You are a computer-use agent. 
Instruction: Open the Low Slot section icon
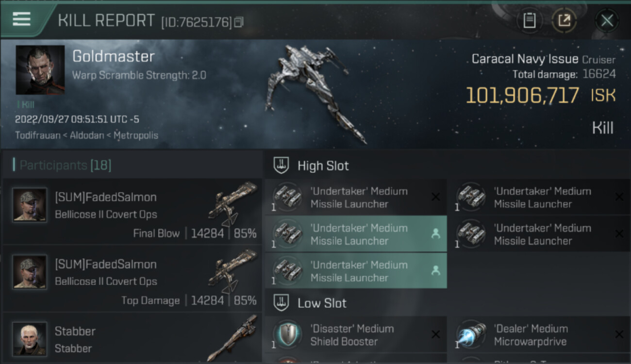tap(282, 303)
